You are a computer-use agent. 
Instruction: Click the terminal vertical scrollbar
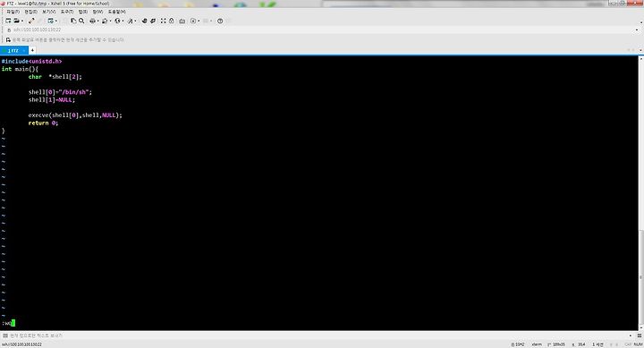(x=641, y=193)
